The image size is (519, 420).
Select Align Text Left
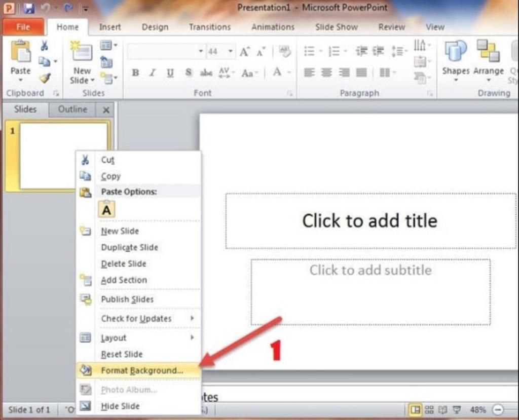tap(309, 72)
